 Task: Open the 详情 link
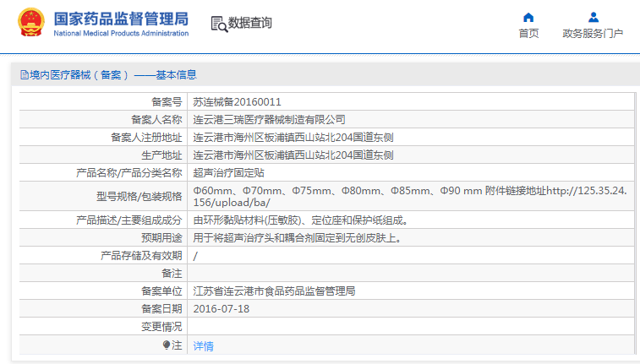(x=203, y=346)
